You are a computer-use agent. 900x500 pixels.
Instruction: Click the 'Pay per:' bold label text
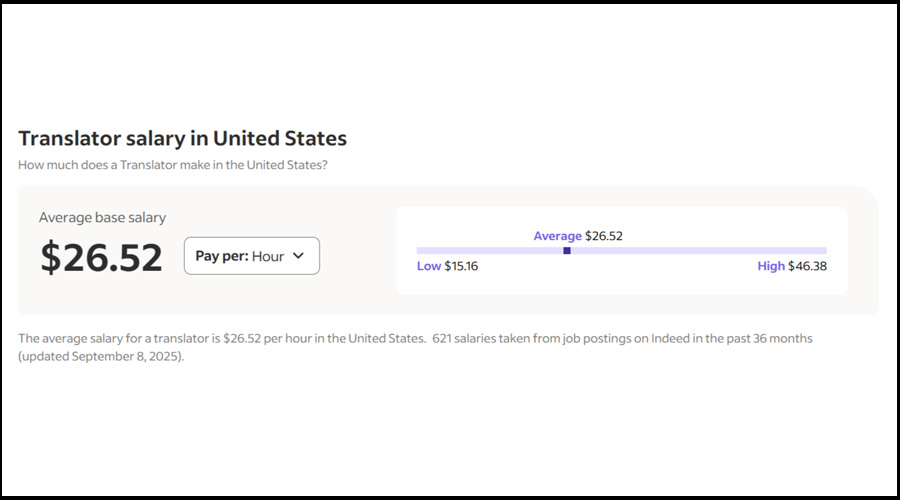221,256
